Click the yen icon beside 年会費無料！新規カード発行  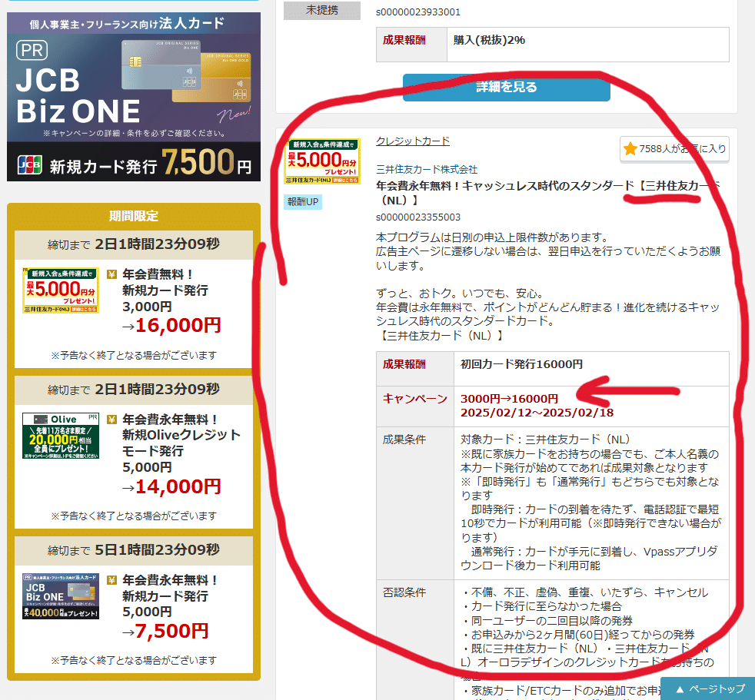pos(111,274)
